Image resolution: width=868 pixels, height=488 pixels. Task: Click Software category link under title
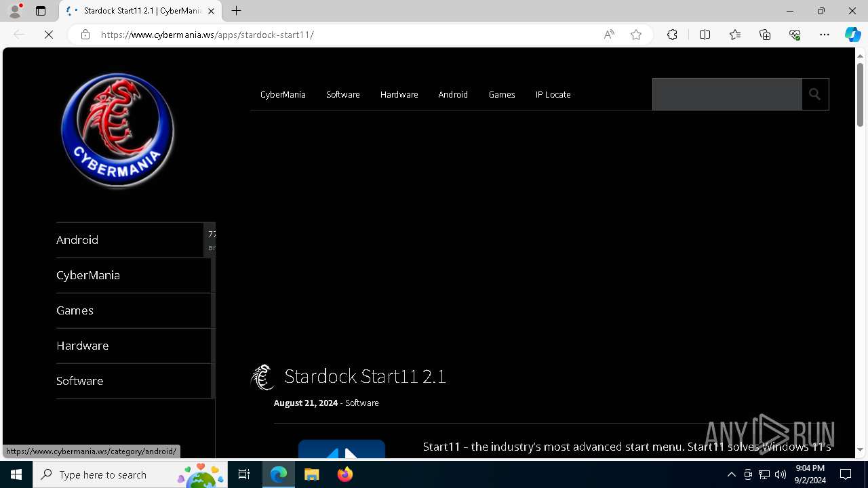(362, 403)
